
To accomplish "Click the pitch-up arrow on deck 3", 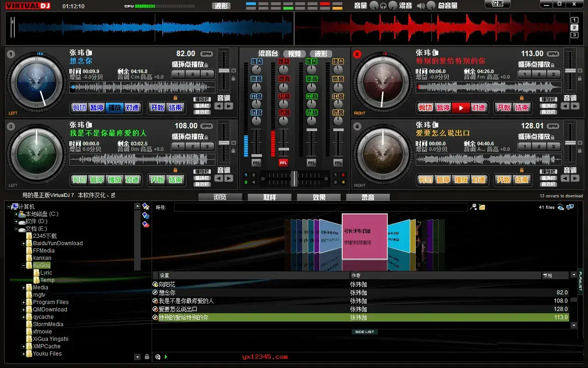I will click(x=228, y=178).
